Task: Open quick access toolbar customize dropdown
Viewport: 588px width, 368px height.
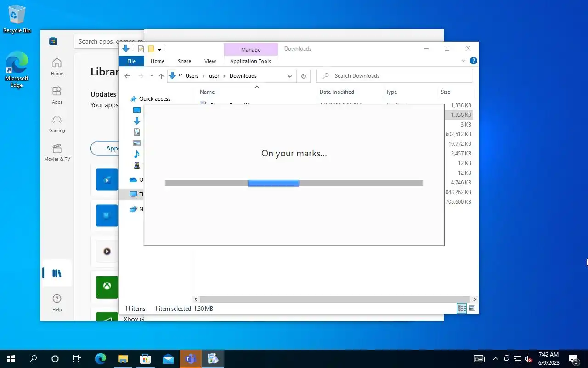Action: (x=160, y=49)
